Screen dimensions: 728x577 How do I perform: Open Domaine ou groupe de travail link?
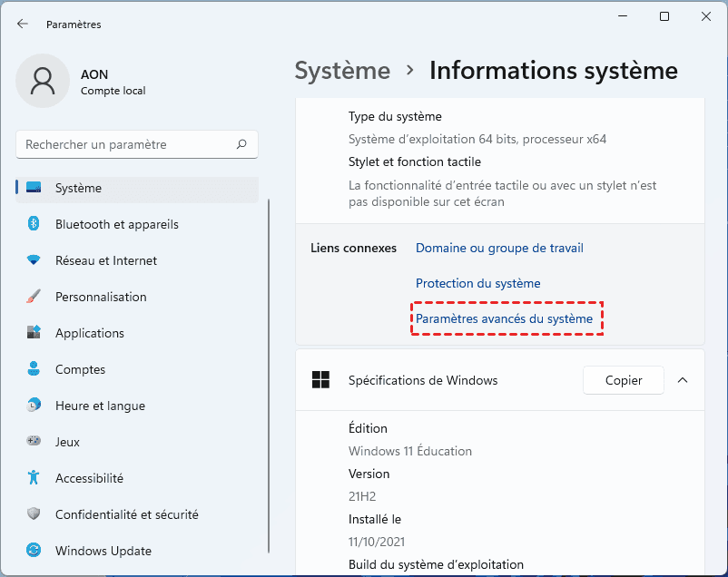pyautogui.click(x=499, y=248)
